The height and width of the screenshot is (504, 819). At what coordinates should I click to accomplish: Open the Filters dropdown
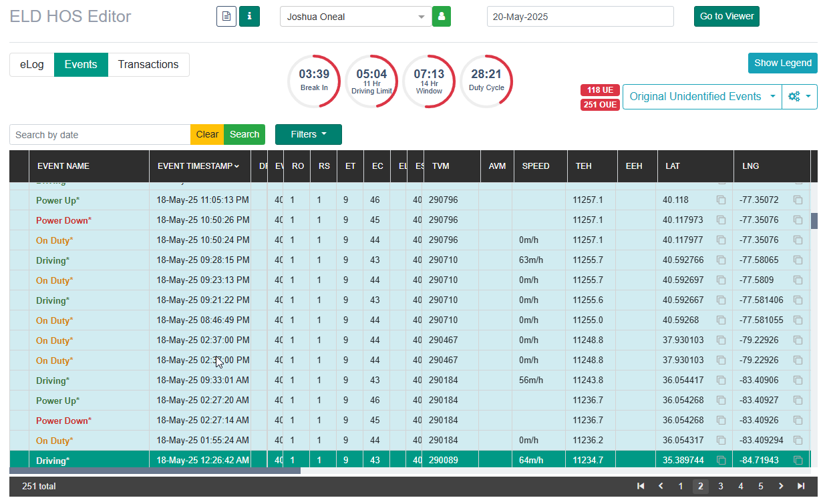[x=309, y=134]
